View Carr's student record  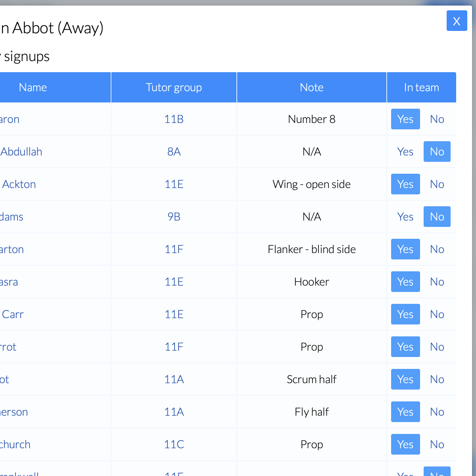13,314
